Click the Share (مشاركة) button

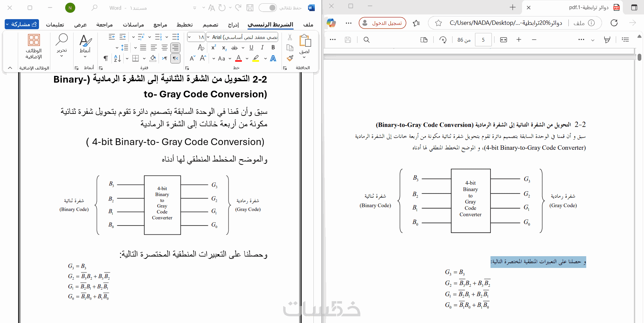click(x=22, y=24)
